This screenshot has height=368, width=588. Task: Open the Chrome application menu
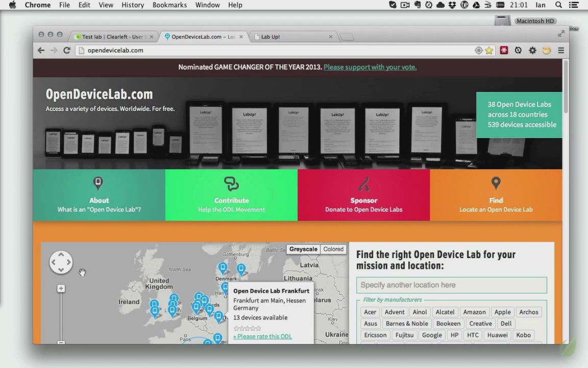click(37, 5)
